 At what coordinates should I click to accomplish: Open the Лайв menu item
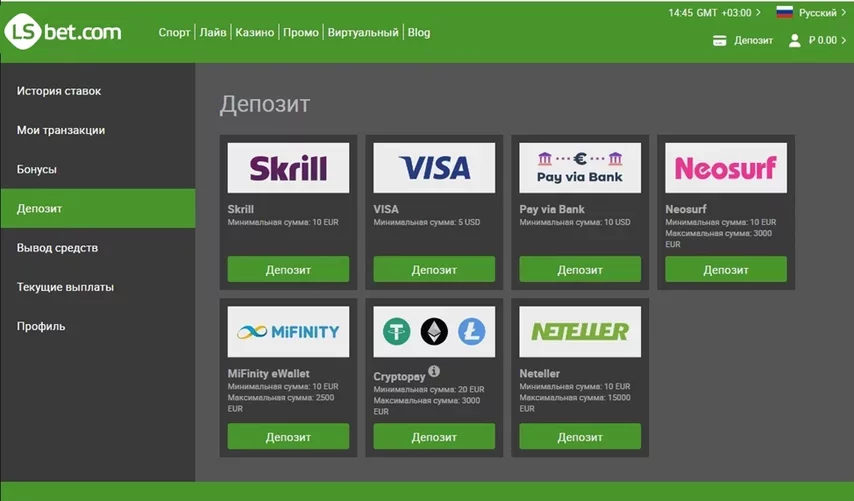(213, 32)
